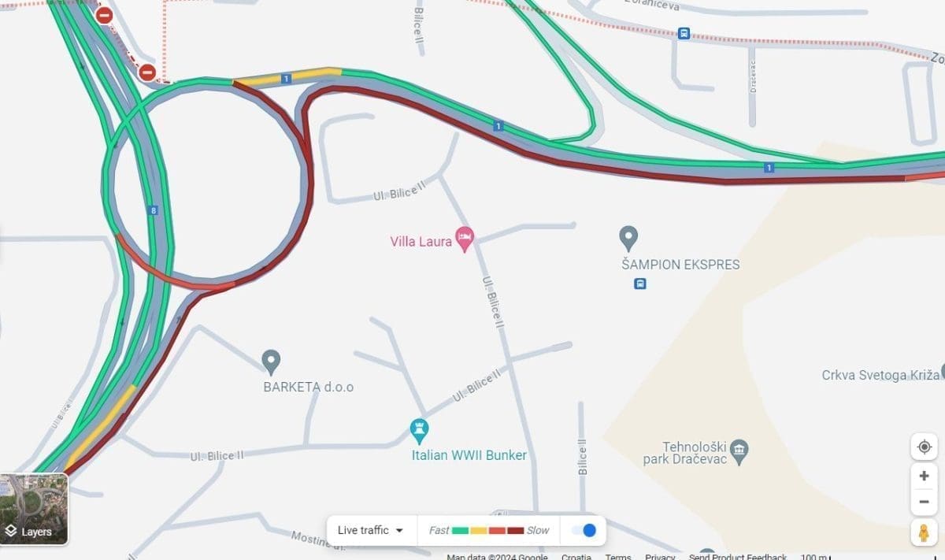Screen dimensions: 945x560
Task: Select the ŠAMPION EKSPRES location pin
Action: 628,238
